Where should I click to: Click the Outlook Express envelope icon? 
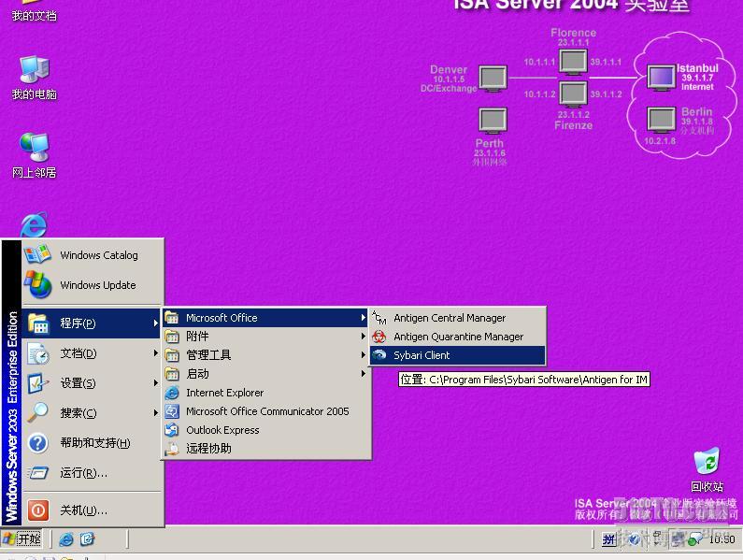pos(172,430)
